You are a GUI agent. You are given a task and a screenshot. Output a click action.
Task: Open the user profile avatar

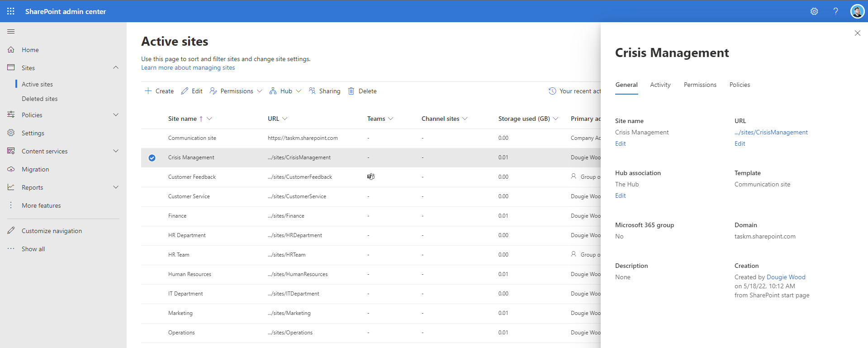coord(857,11)
